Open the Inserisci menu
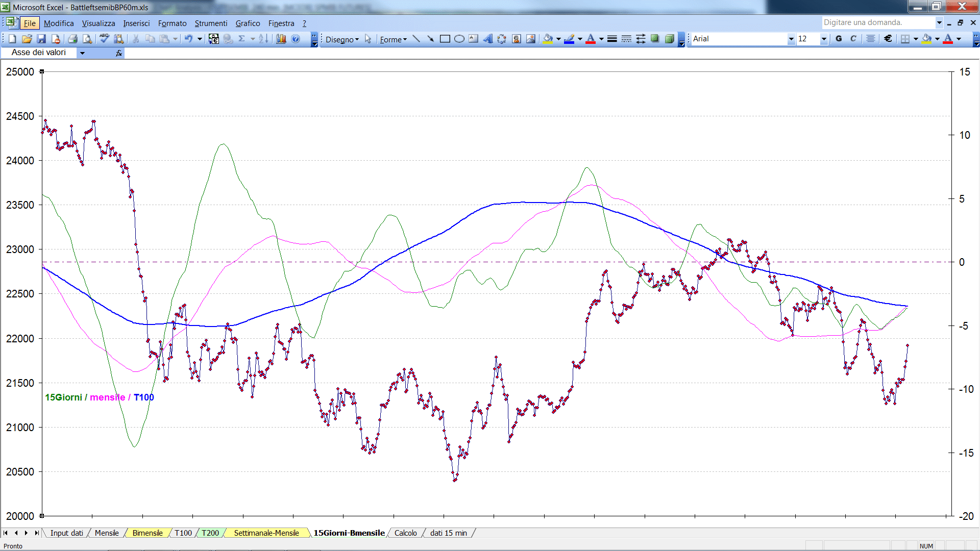Image resolution: width=980 pixels, height=551 pixels. coord(136,23)
